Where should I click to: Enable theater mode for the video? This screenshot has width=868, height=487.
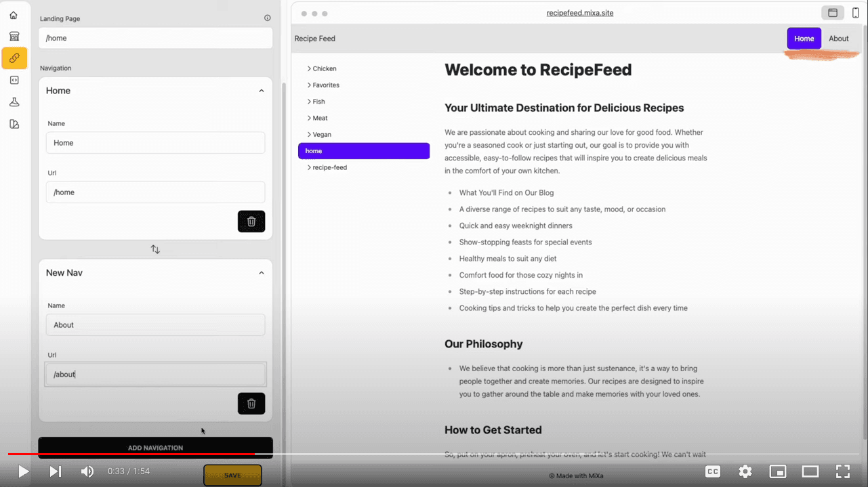(x=810, y=471)
